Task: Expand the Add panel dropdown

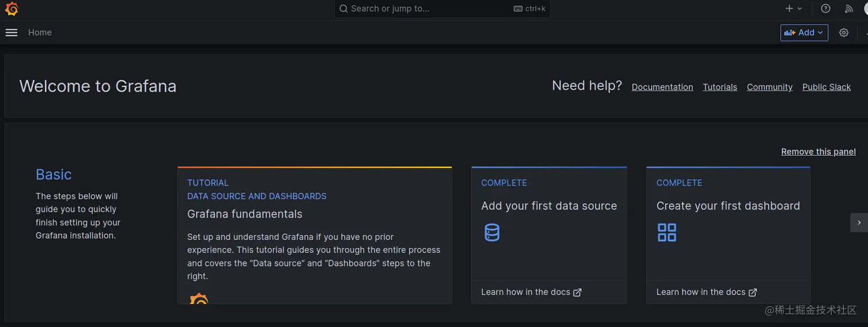Action: pos(804,33)
